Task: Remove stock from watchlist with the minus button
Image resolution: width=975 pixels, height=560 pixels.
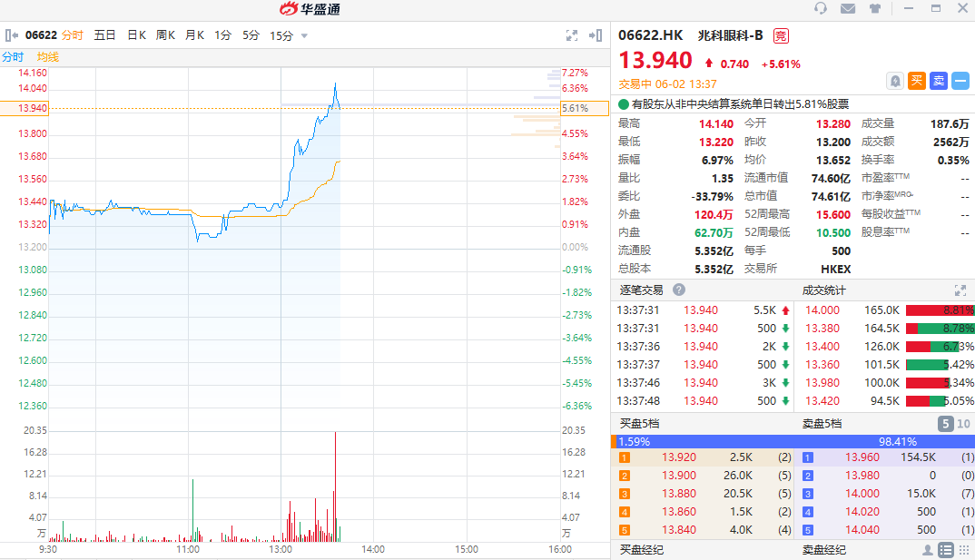Action: [960, 81]
